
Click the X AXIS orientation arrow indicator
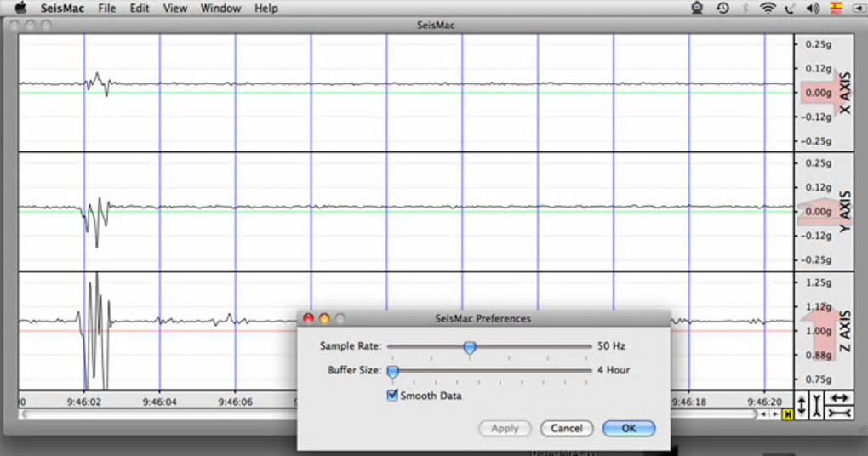pyautogui.click(x=824, y=93)
